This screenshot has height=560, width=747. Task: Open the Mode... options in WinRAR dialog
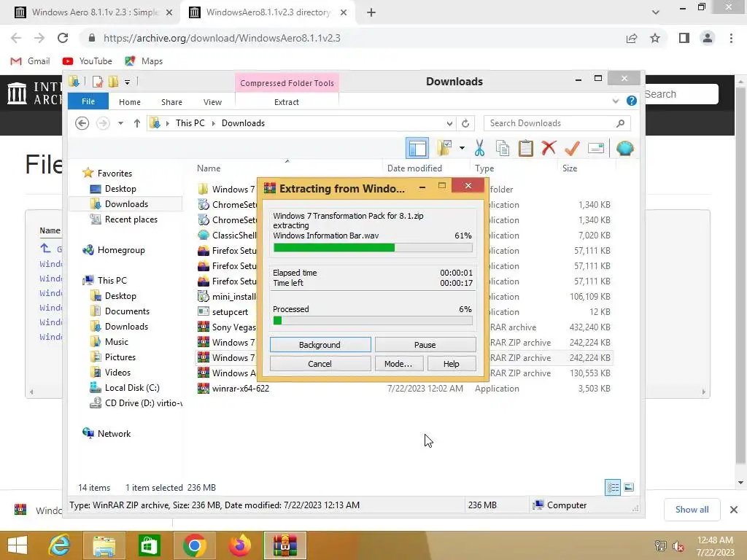point(398,364)
